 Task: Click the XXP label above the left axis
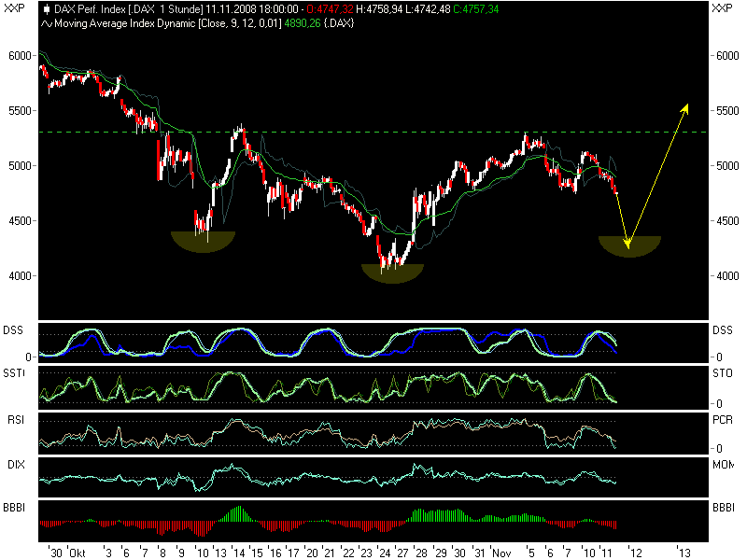click(x=13, y=8)
